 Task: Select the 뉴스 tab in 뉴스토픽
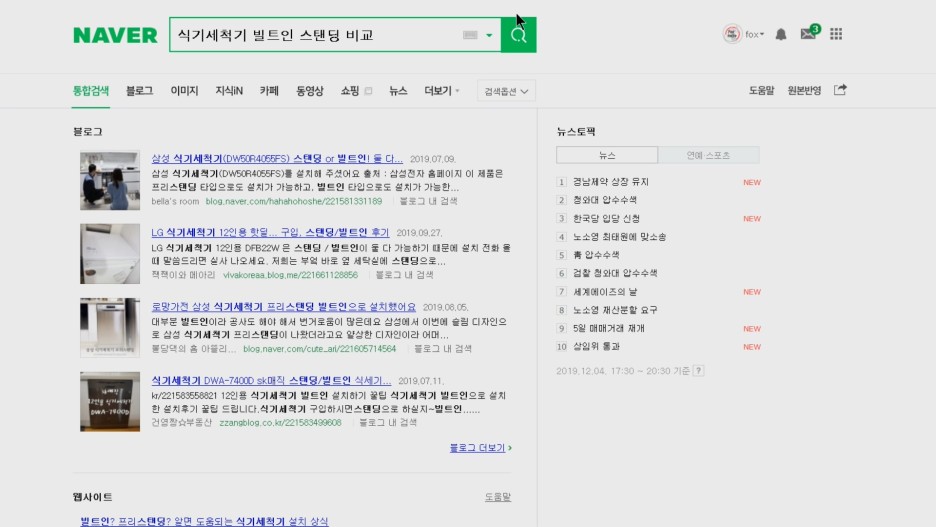click(607, 155)
